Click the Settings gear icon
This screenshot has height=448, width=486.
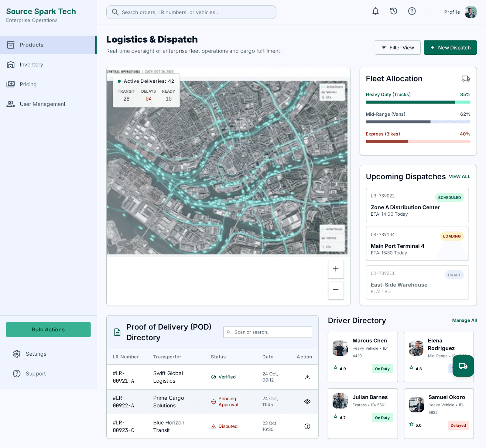pyautogui.click(x=17, y=354)
